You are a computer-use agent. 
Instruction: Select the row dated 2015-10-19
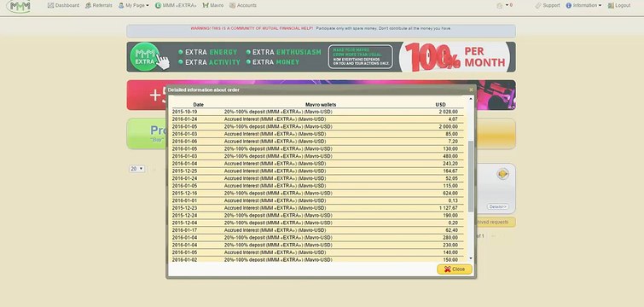point(317,112)
